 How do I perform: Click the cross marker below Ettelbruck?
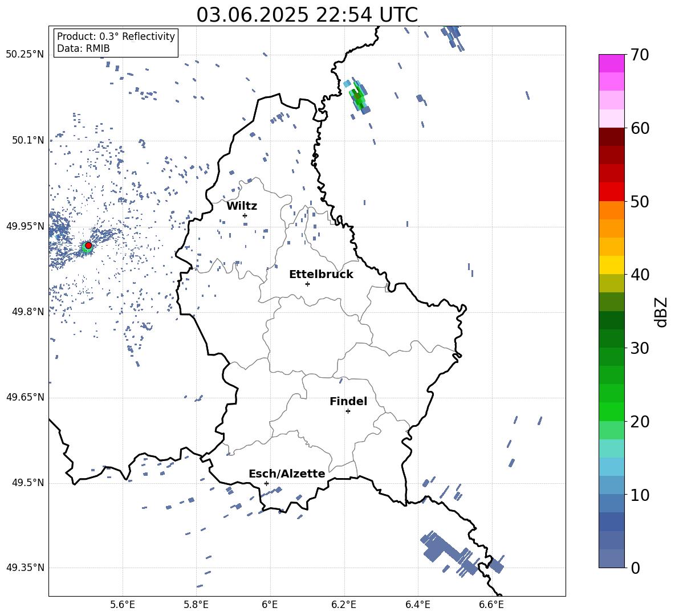pyautogui.click(x=307, y=284)
